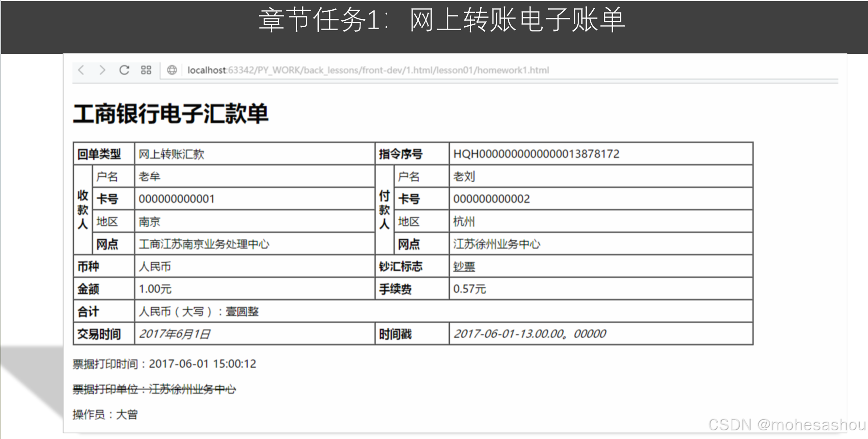Click the 合计 header cell
The image size is (868, 439).
click(x=104, y=311)
